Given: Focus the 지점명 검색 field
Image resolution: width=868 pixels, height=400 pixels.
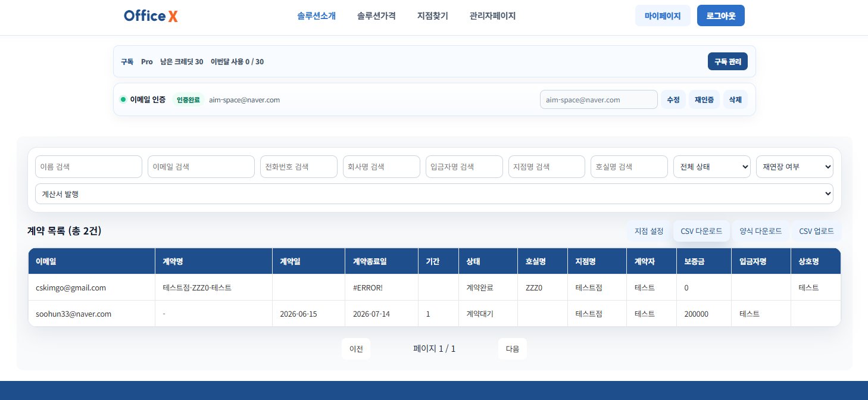Looking at the screenshot, I should pyautogui.click(x=547, y=167).
